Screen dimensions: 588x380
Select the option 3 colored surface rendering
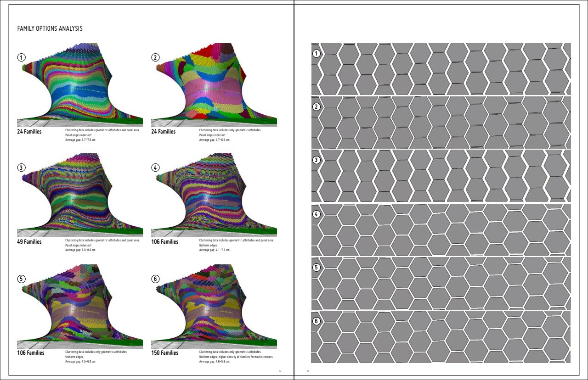[80, 195]
